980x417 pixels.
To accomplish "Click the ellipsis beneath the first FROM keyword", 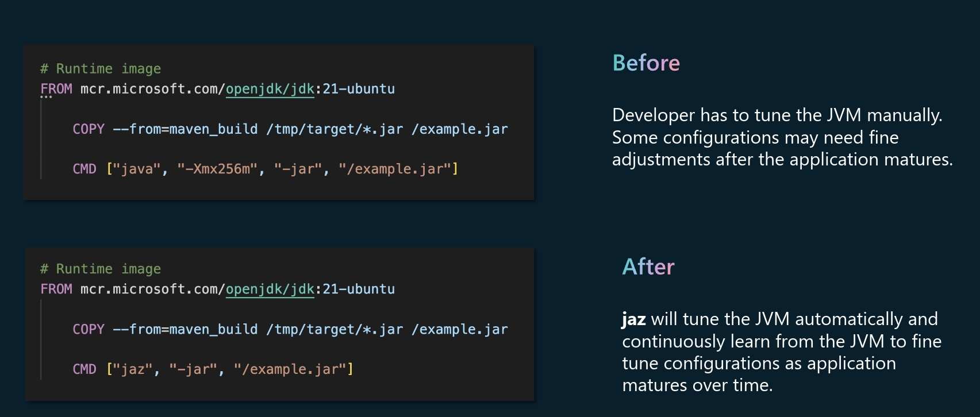I will click(46, 97).
